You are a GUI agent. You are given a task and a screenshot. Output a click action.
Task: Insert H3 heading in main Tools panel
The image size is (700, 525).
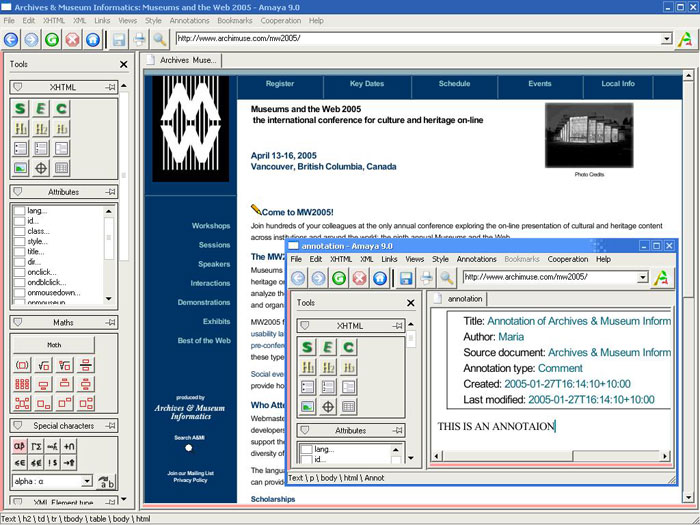coord(61,129)
